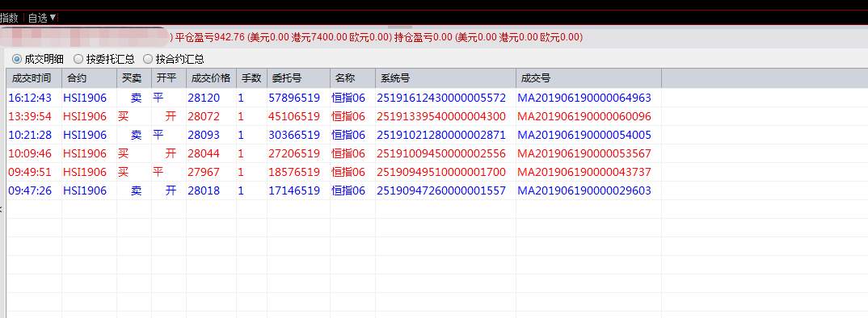Click the 持仓盈亏0.00 summary text
The width and height of the screenshot is (868, 318).
point(423,38)
